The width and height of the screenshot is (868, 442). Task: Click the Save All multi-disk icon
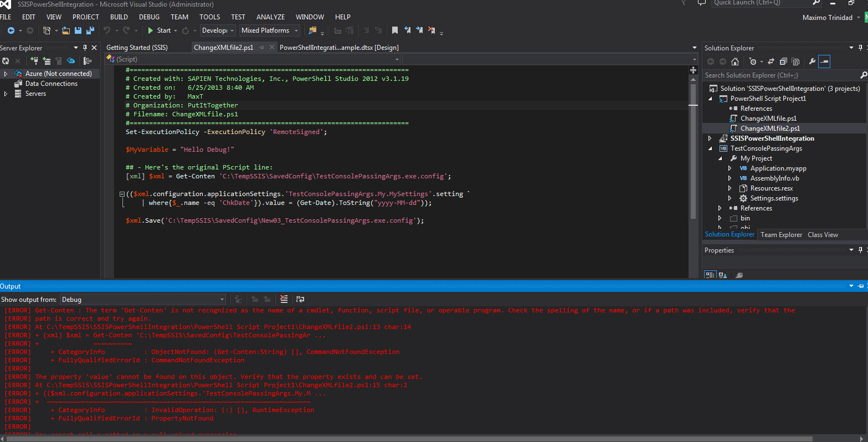click(90, 30)
